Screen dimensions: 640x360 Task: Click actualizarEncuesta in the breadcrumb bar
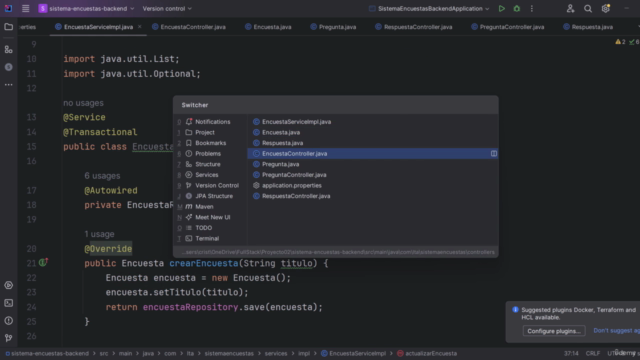click(x=427, y=353)
